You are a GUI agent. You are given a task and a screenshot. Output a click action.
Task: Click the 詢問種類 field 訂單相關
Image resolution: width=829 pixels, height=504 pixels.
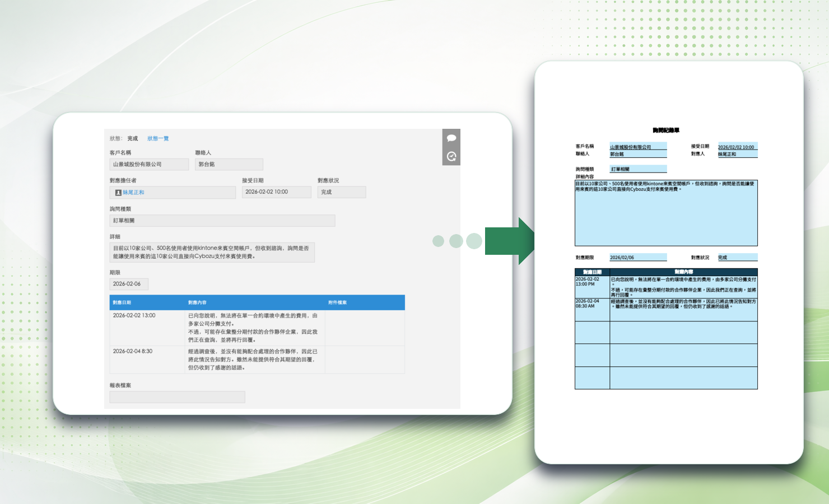(x=222, y=221)
